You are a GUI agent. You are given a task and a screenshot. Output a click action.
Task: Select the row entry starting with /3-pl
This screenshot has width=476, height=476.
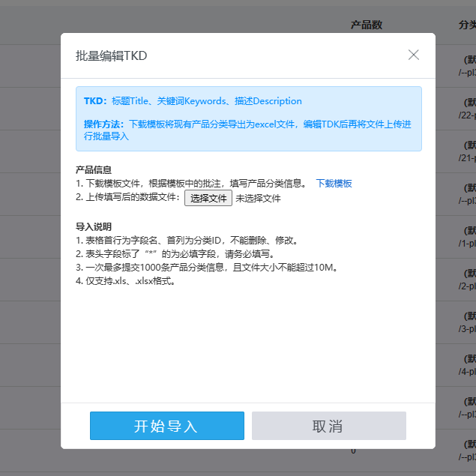pos(467,329)
